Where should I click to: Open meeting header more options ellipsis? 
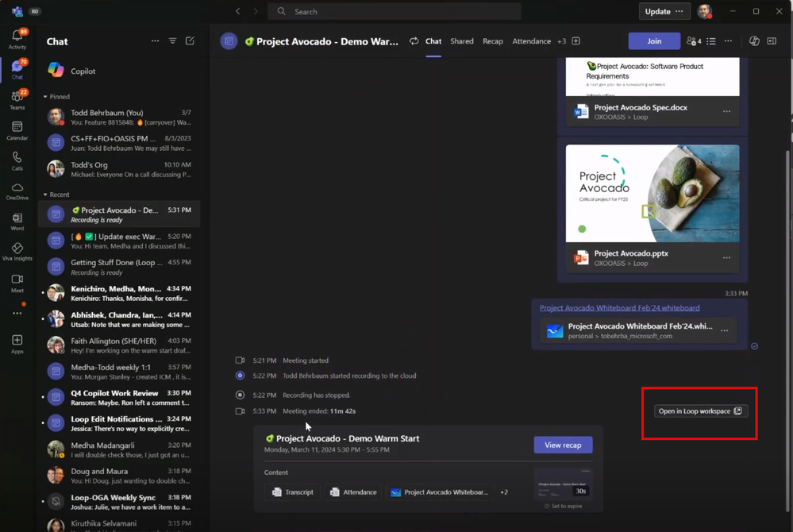tap(728, 41)
